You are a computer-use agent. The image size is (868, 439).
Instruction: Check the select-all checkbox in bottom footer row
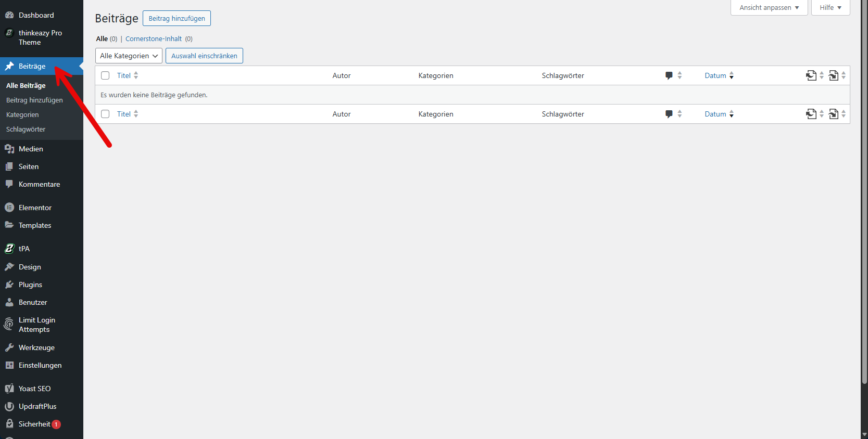(x=105, y=114)
